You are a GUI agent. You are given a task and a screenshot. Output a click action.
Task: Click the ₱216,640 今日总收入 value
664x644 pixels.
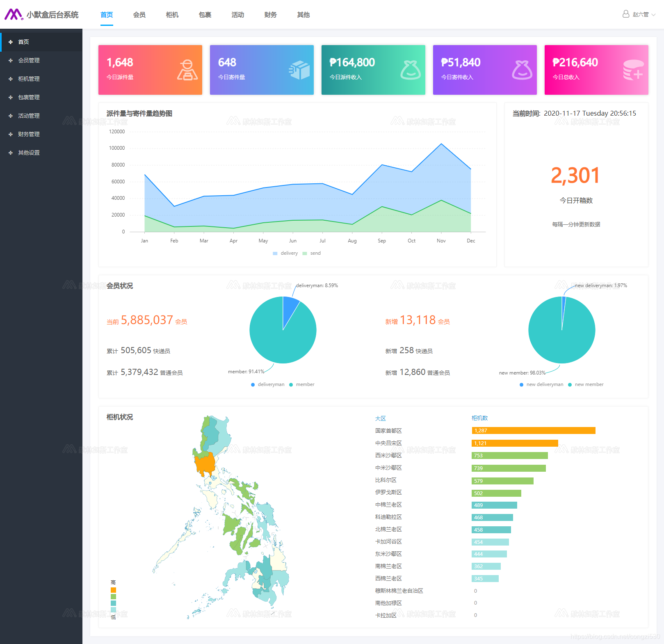point(575,62)
